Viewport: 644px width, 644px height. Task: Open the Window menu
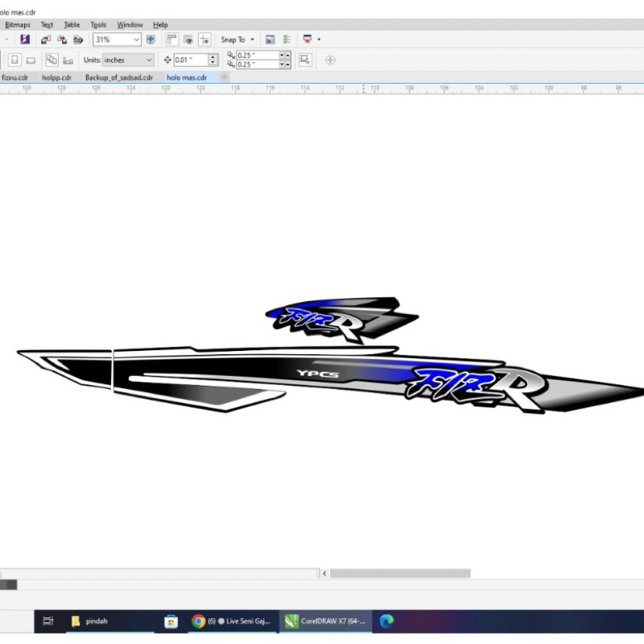130,25
